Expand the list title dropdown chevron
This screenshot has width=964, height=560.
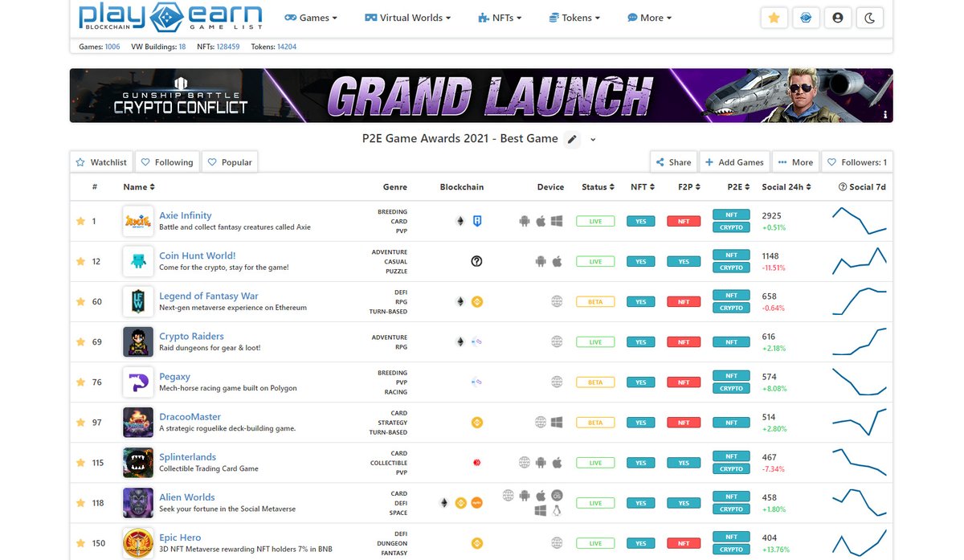(x=593, y=140)
